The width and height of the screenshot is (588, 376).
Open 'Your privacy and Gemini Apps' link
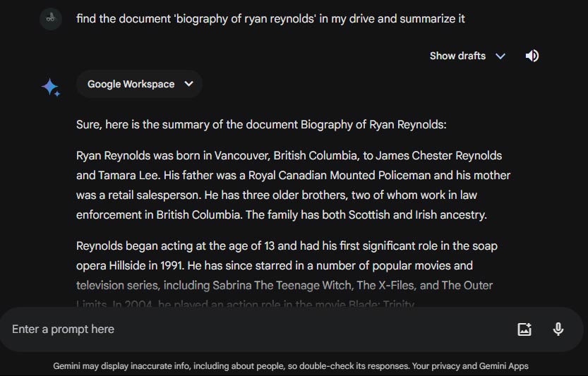pos(469,366)
